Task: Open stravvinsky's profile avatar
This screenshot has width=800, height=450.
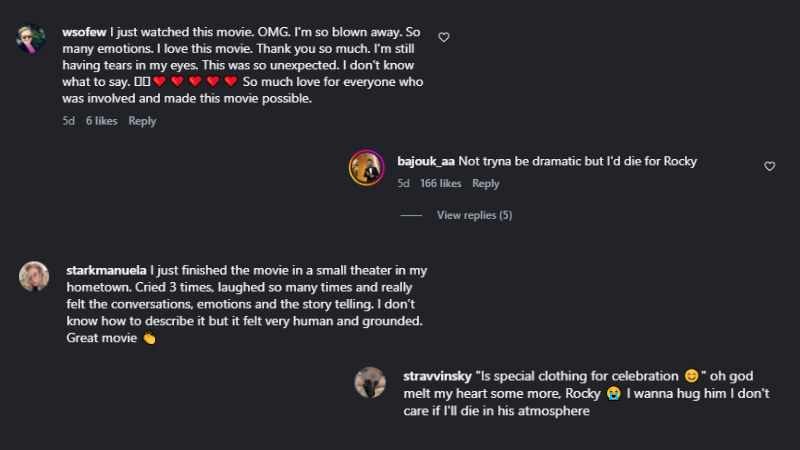Action: 370,383
